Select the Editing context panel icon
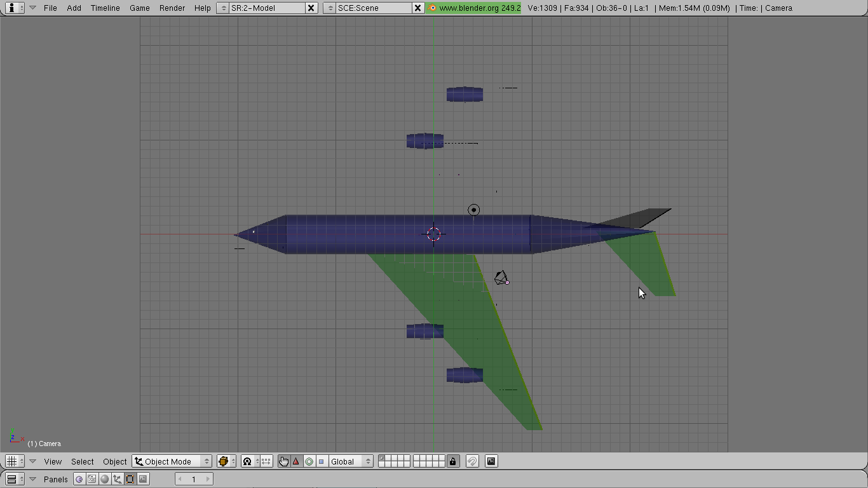 [130, 479]
